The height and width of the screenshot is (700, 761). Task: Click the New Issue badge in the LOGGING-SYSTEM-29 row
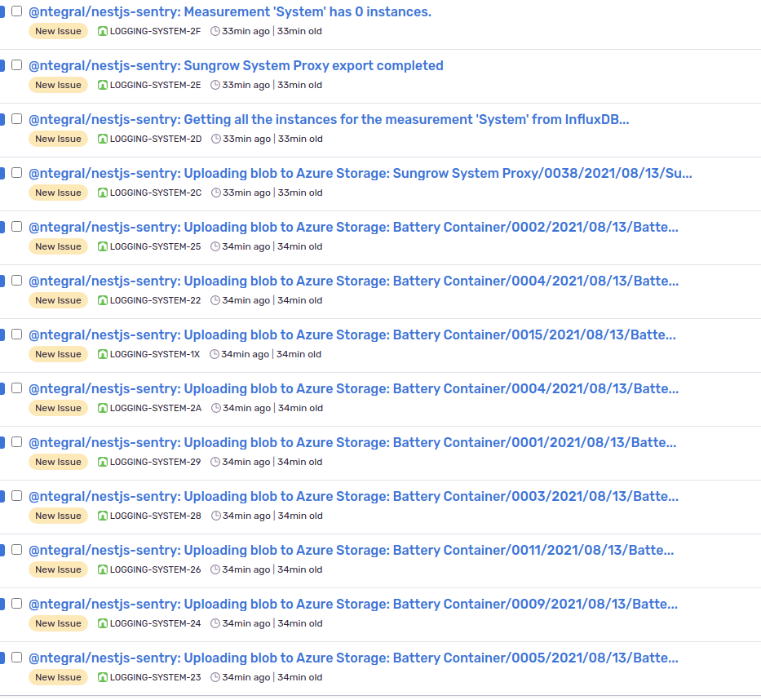[58, 462]
